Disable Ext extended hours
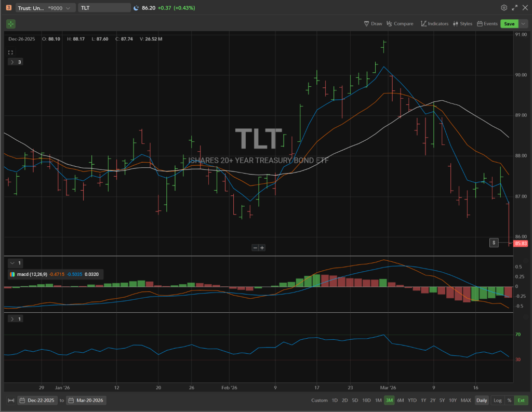 pos(521,400)
